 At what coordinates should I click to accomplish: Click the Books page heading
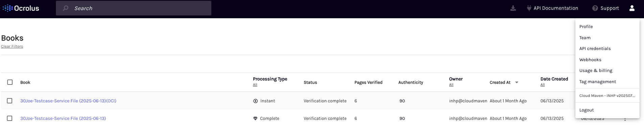(x=12, y=38)
